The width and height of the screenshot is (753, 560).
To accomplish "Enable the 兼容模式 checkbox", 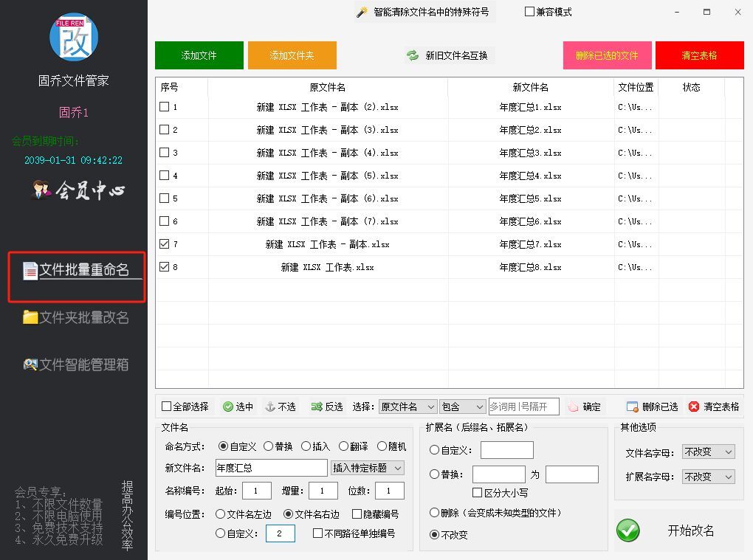I will (530, 12).
